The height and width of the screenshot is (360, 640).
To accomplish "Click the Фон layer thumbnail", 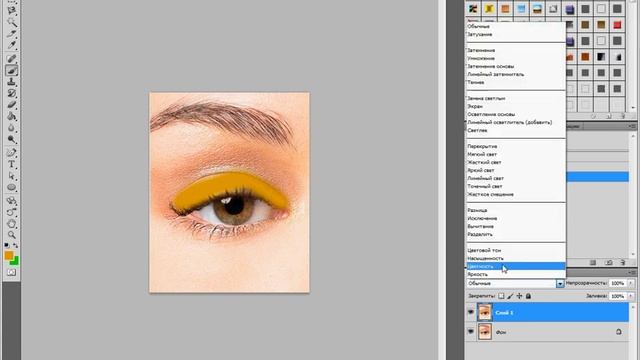I will tap(484, 332).
